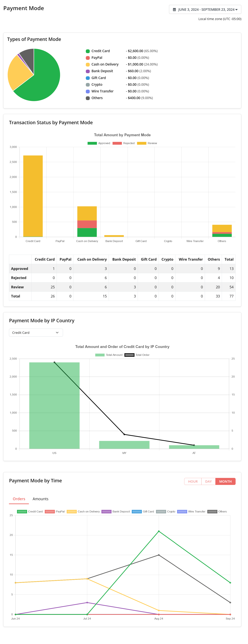The image size is (248, 644).
Task: Click Cash on Delivery yellow pie legend swatch
Action: [88, 65]
